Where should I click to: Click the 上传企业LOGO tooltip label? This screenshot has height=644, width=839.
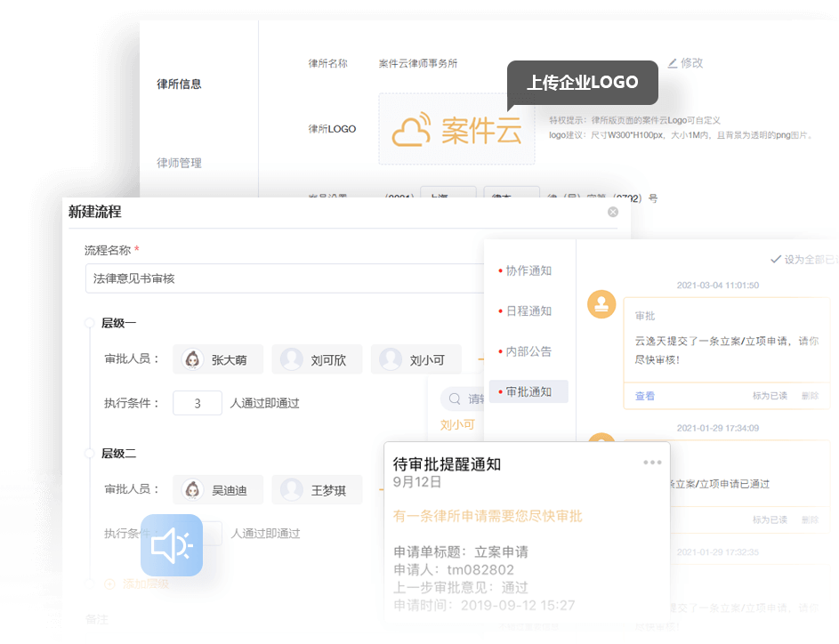coord(583,83)
